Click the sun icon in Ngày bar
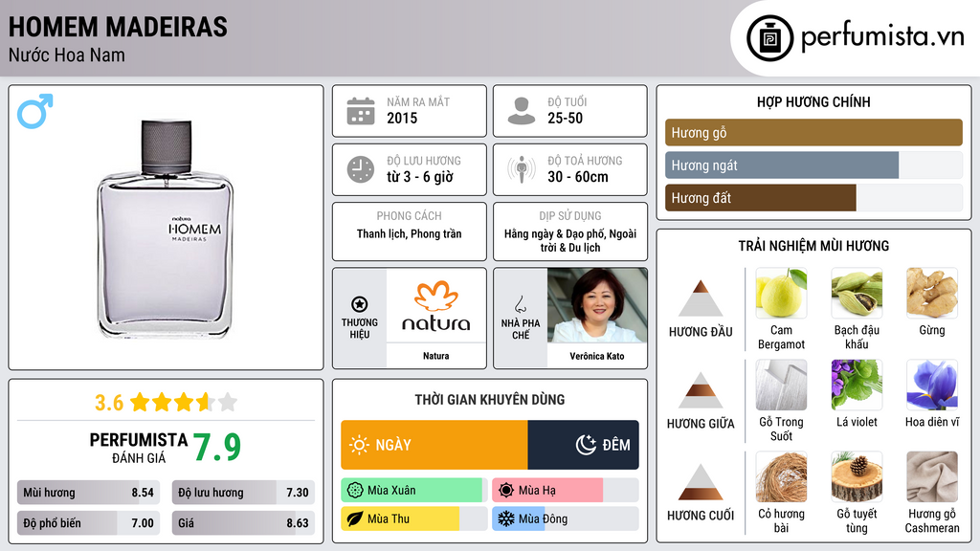 [359, 445]
